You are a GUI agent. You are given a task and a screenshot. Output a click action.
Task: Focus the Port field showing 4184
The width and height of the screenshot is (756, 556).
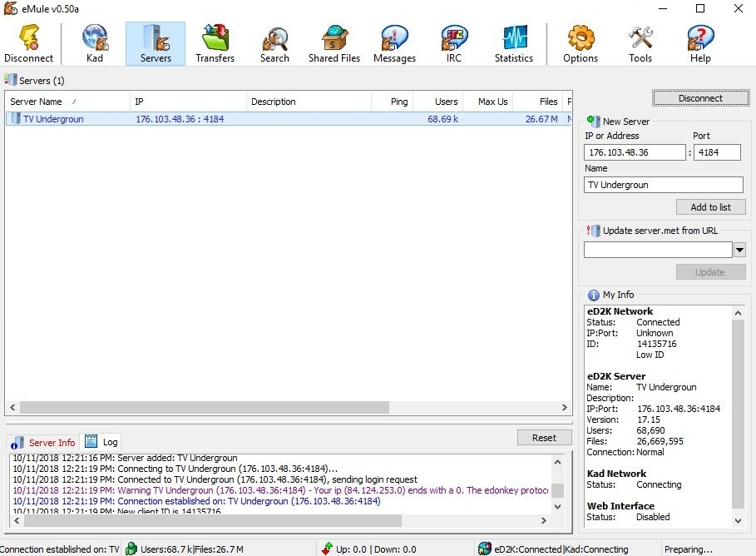coord(717,152)
